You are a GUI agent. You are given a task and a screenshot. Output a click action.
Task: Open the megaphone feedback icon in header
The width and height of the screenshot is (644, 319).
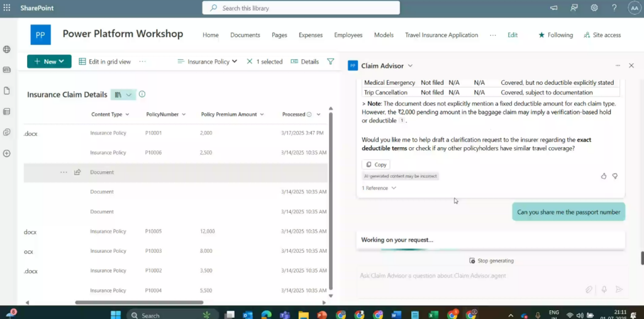point(554,8)
